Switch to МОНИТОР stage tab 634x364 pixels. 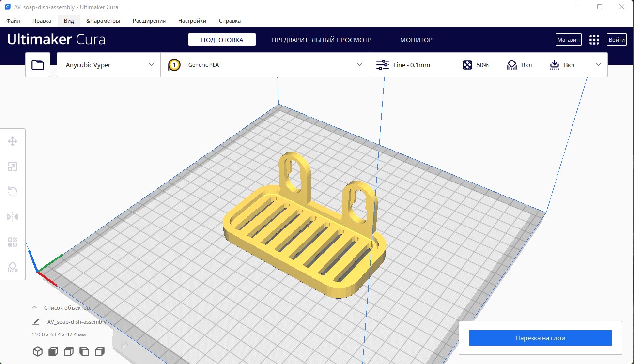point(416,40)
